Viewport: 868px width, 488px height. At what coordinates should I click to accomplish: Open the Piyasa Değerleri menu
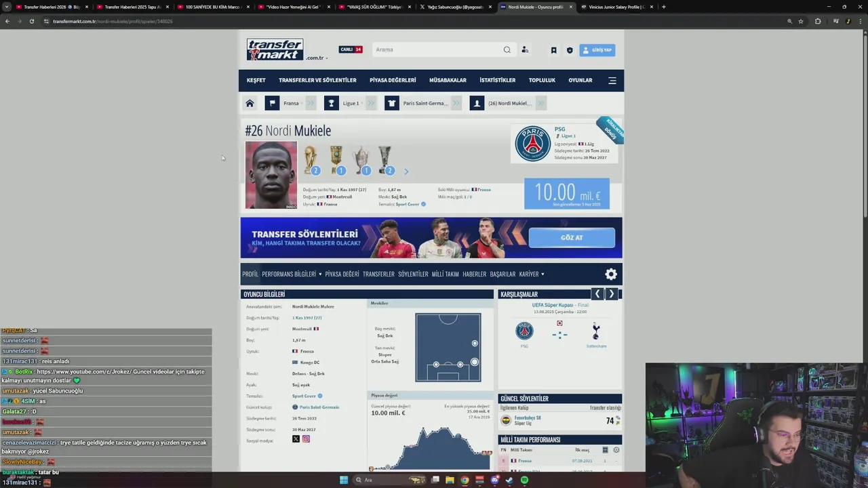click(x=393, y=80)
